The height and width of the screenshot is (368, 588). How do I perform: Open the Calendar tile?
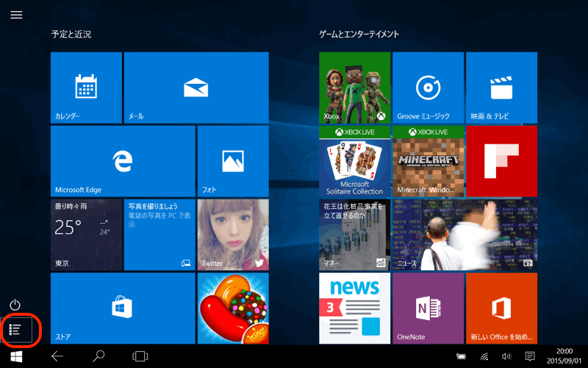(x=86, y=88)
